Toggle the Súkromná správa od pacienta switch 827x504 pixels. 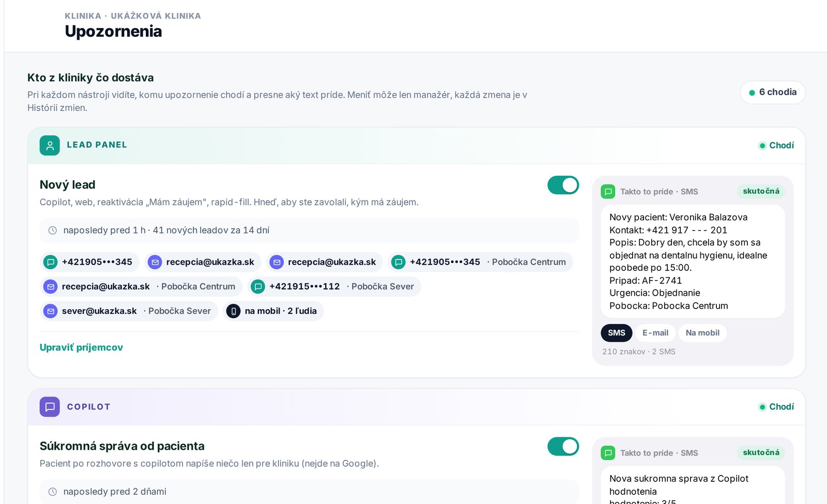[563, 447]
